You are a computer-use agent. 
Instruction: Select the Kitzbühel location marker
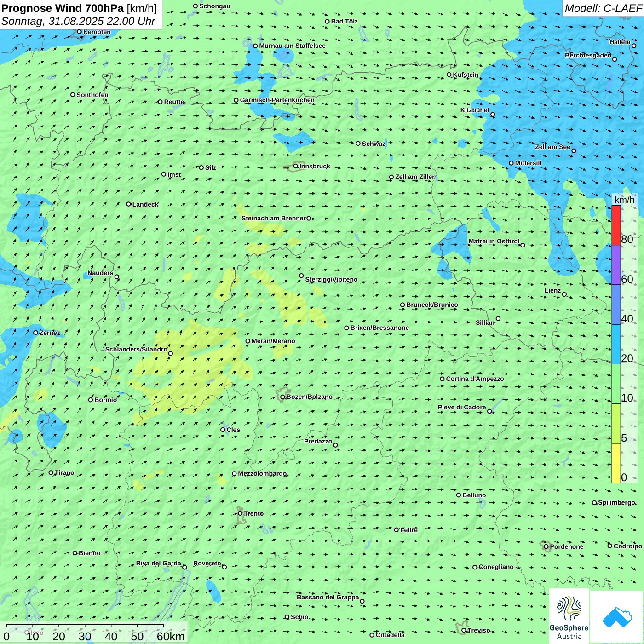(x=493, y=115)
